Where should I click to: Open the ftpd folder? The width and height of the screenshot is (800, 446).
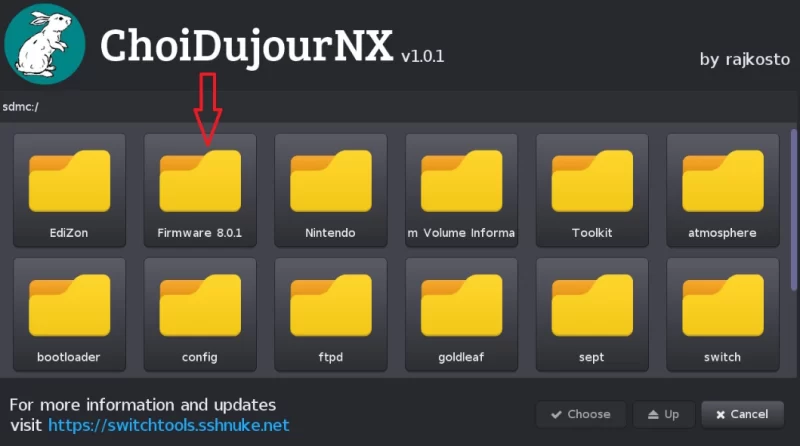click(x=331, y=314)
